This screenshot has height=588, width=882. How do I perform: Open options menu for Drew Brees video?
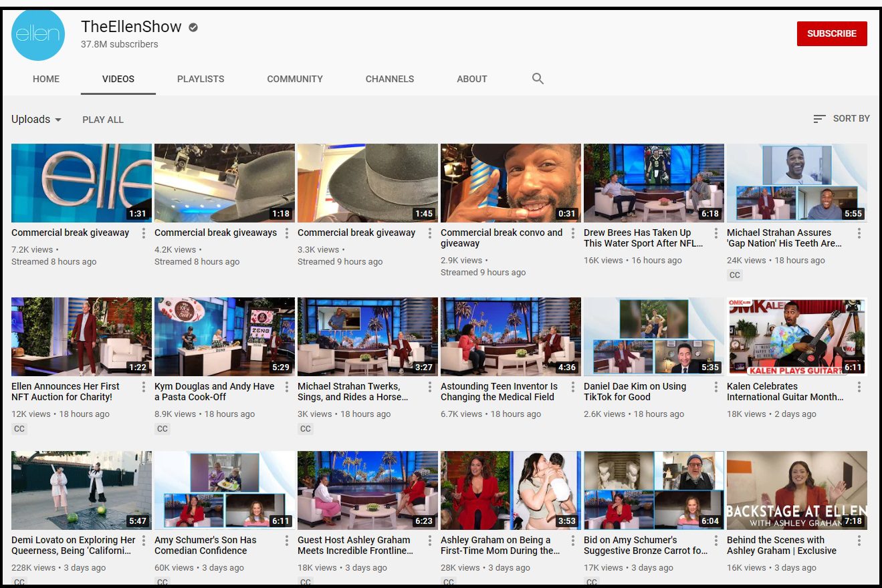tap(715, 233)
